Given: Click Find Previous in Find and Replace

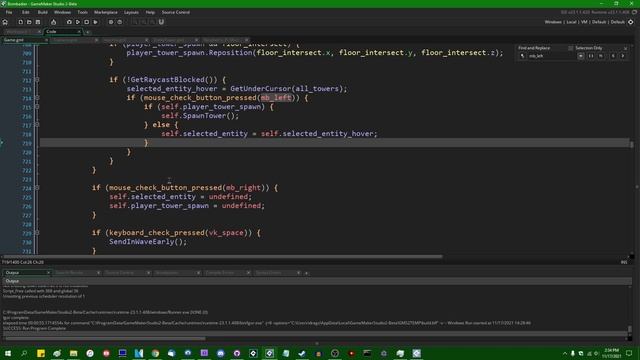Looking at the screenshot, I should point(613,56).
